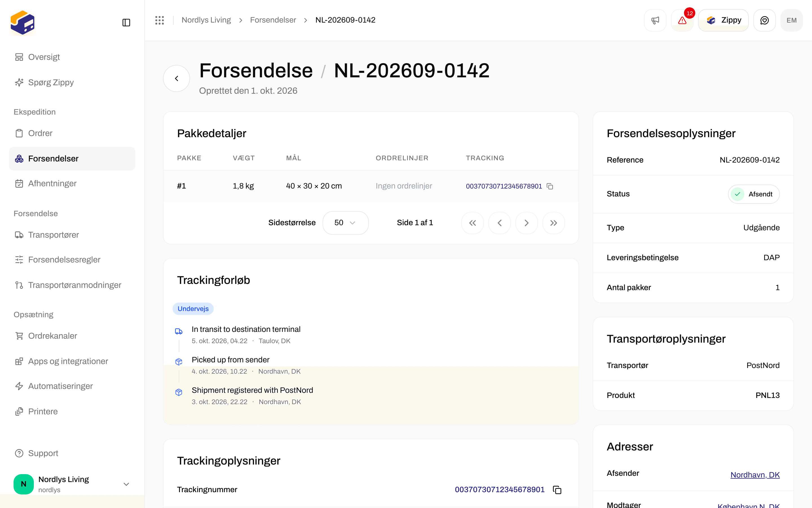Open Transportøranmodninger in the sidebar

pyautogui.click(x=72, y=285)
